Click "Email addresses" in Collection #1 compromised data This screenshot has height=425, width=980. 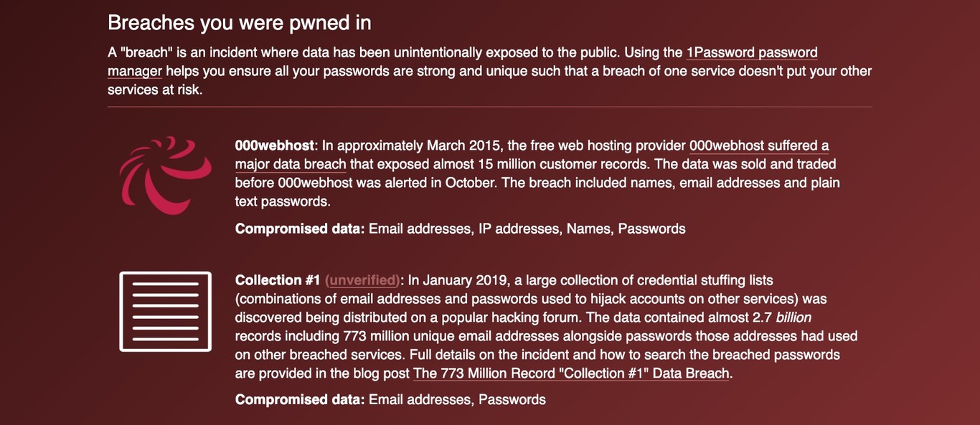point(420,399)
